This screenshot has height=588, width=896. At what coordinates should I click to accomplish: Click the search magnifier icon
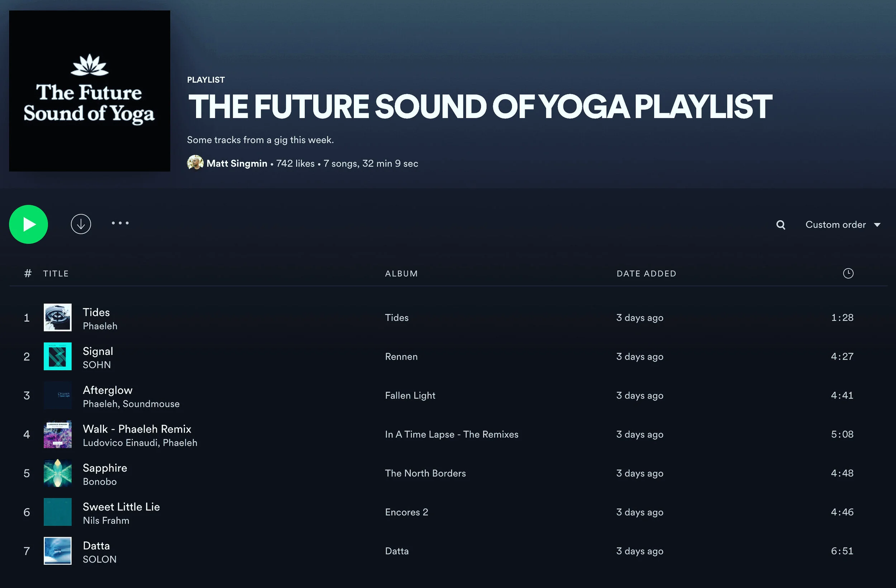(x=781, y=225)
